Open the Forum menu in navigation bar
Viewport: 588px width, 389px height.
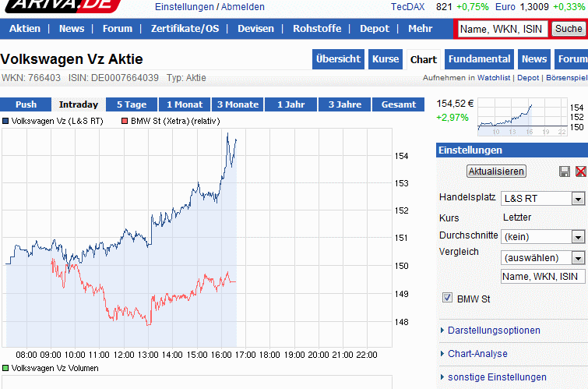click(118, 29)
